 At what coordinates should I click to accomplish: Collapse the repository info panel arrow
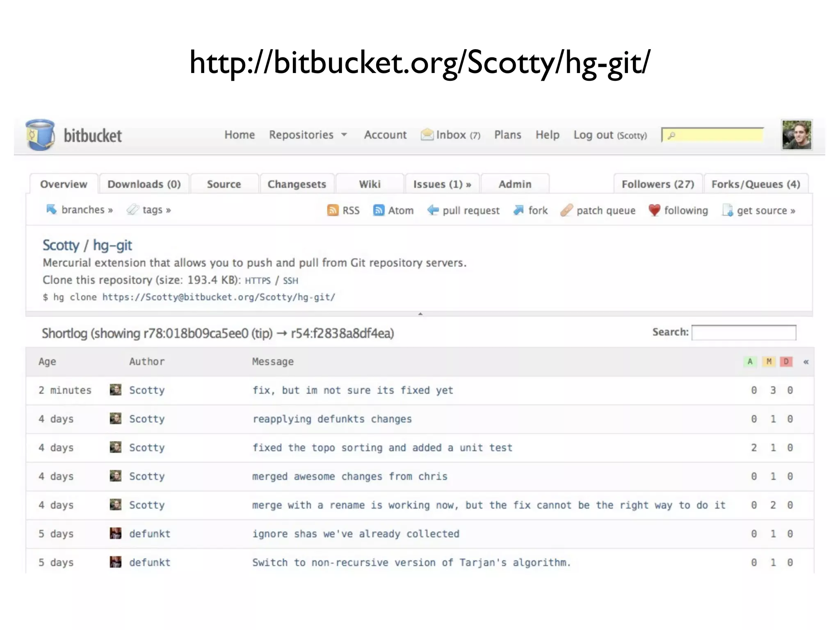420,314
